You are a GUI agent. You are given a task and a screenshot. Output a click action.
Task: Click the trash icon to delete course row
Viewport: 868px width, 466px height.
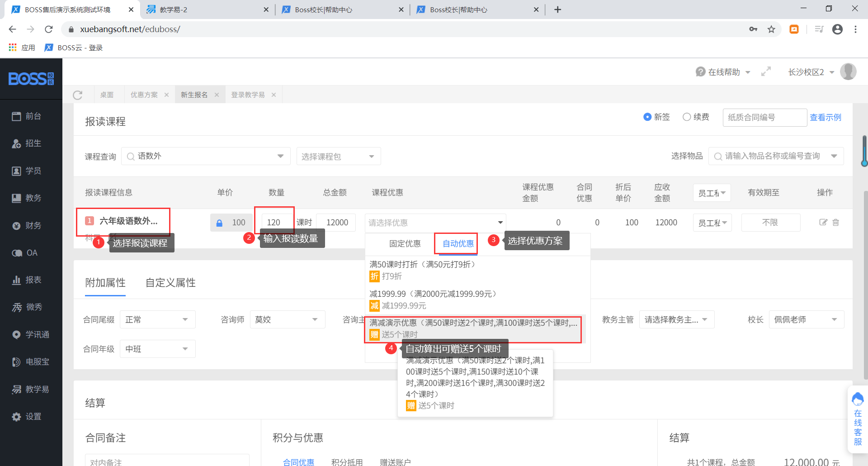click(836, 222)
